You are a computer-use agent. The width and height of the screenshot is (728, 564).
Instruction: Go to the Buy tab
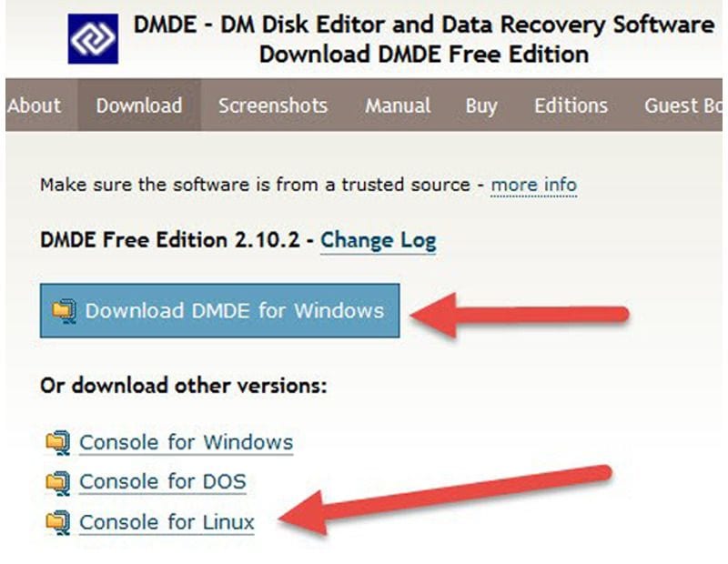coord(481,106)
